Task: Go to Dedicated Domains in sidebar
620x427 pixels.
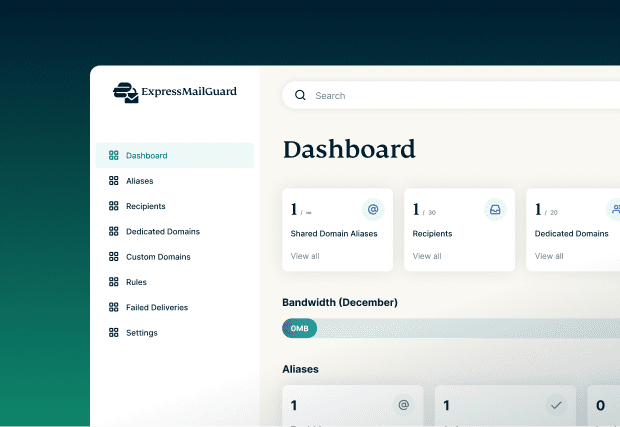Action: [x=162, y=232]
